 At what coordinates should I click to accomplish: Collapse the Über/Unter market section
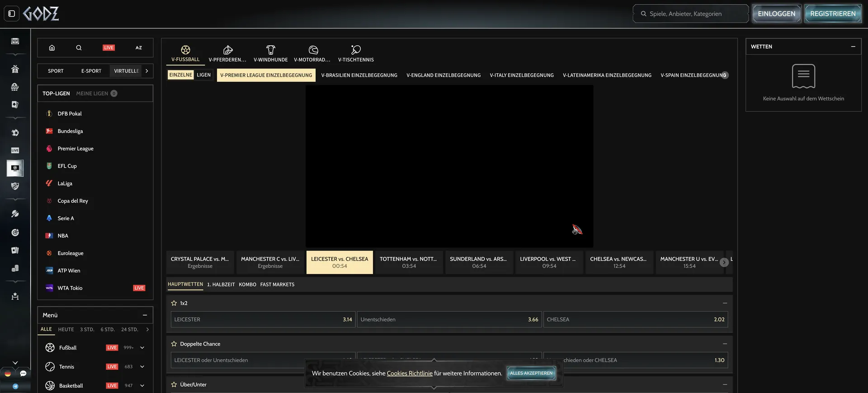pos(725,384)
